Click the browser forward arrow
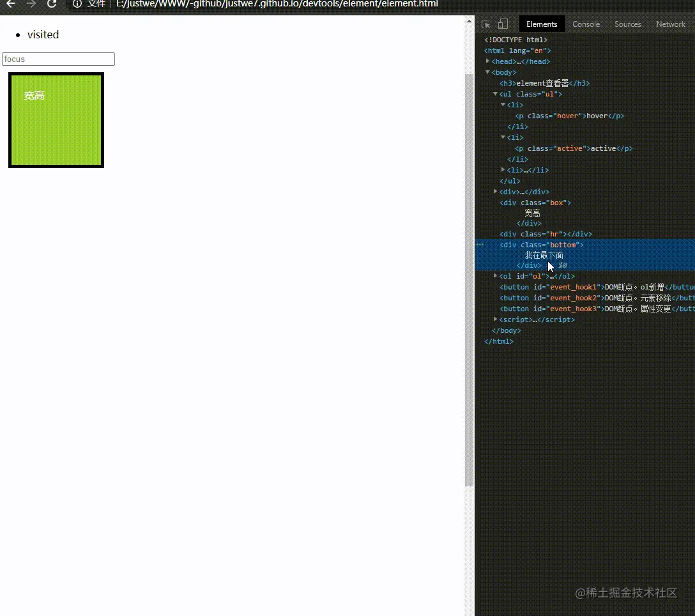This screenshot has width=695, height=616. point(31,4)
